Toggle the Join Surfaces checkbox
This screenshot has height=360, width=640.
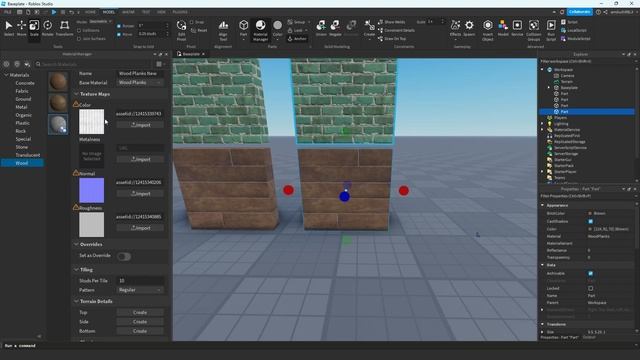(x=79, y=39)
